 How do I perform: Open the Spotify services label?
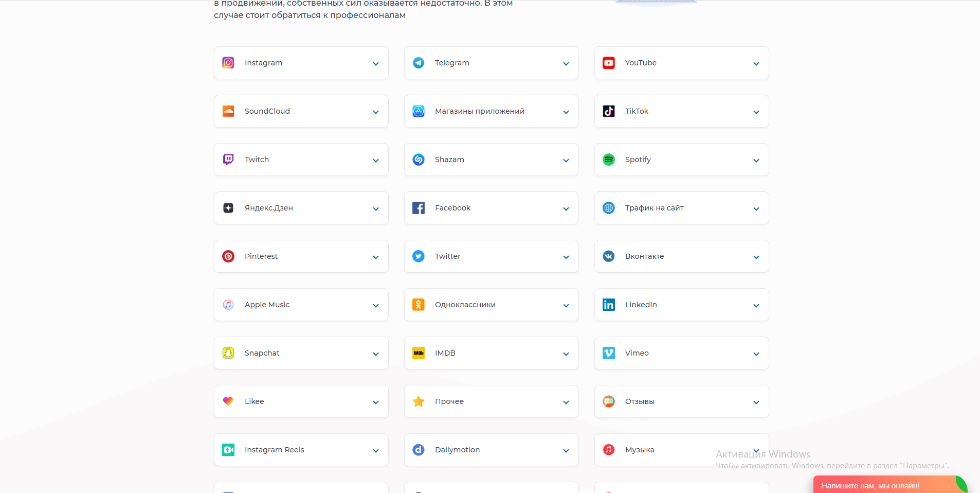pos(638,160)
